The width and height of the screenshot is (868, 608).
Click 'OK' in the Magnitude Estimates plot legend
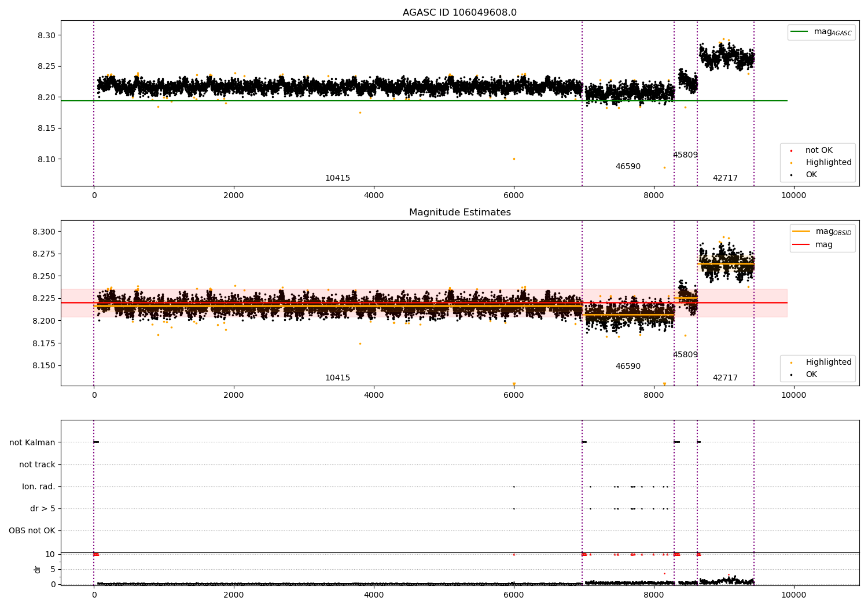tap(811, 375)
